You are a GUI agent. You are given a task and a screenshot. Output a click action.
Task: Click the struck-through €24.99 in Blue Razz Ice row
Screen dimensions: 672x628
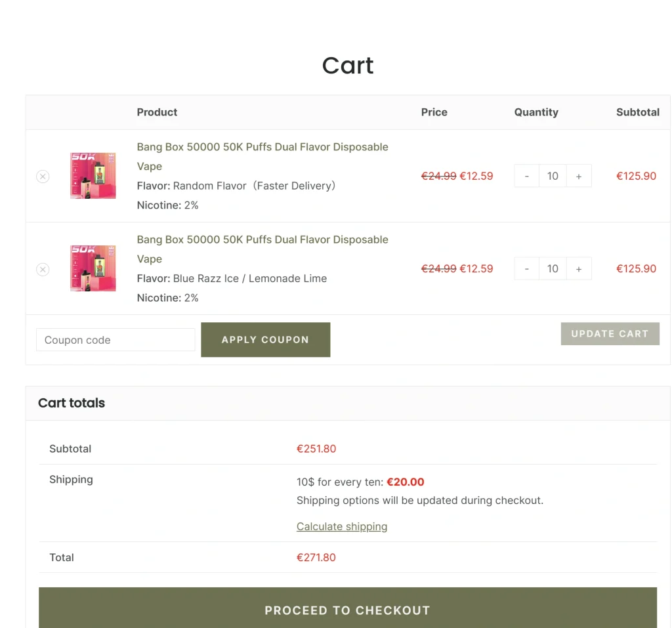point(439,269)
